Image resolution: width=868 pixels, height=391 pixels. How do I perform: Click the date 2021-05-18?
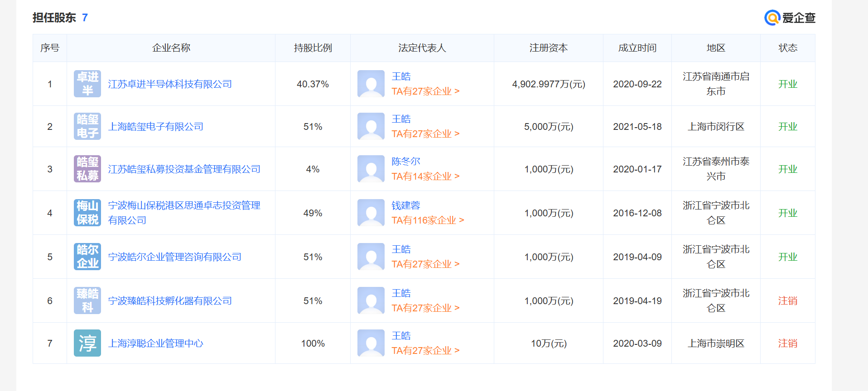pos(637,127)
